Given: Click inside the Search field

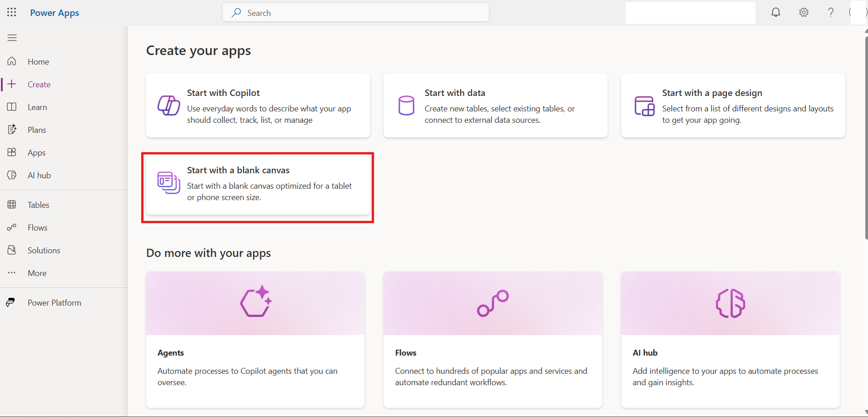Looking at the screenshot, I should coord(355,12).
